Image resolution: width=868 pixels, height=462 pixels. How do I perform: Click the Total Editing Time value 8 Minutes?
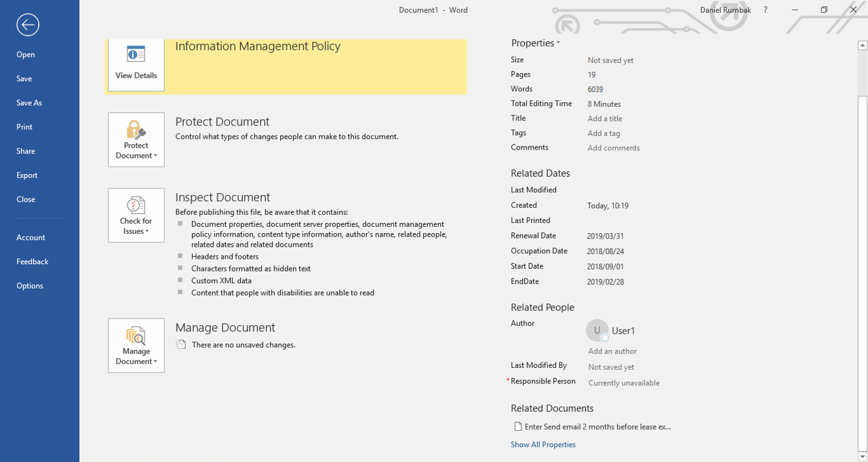click(604, 104)
